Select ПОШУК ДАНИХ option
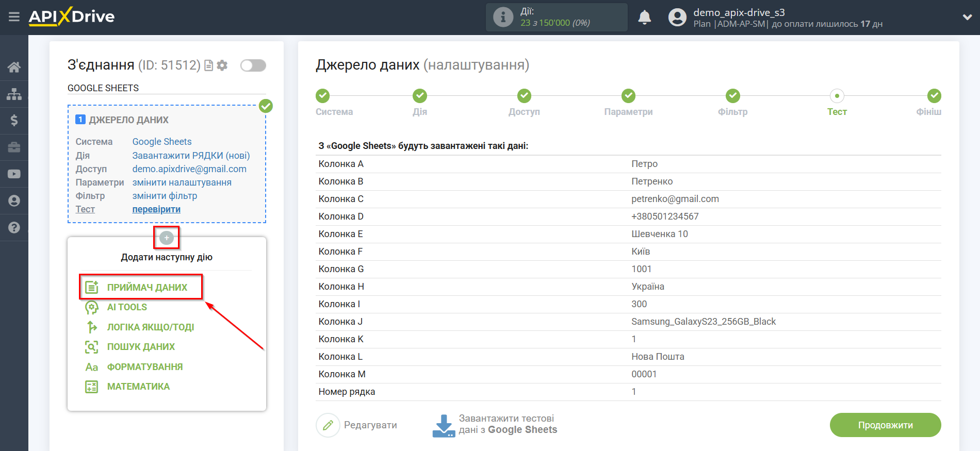Screen dimensions: 980x451 [141, 347]
